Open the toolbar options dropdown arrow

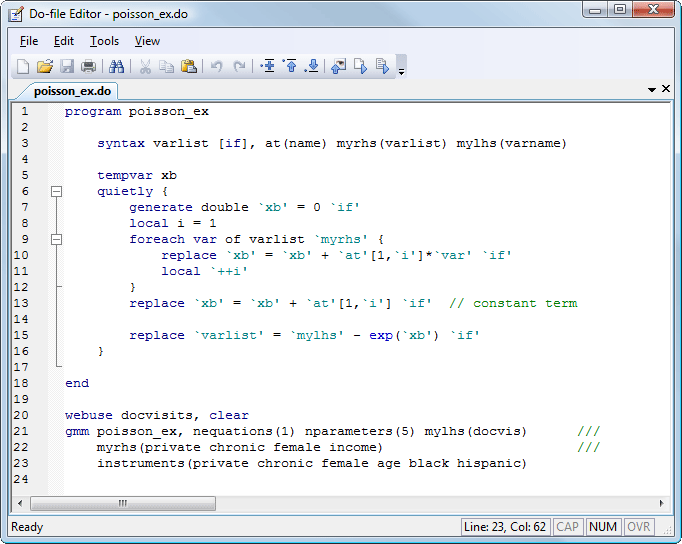click(402, 71)
